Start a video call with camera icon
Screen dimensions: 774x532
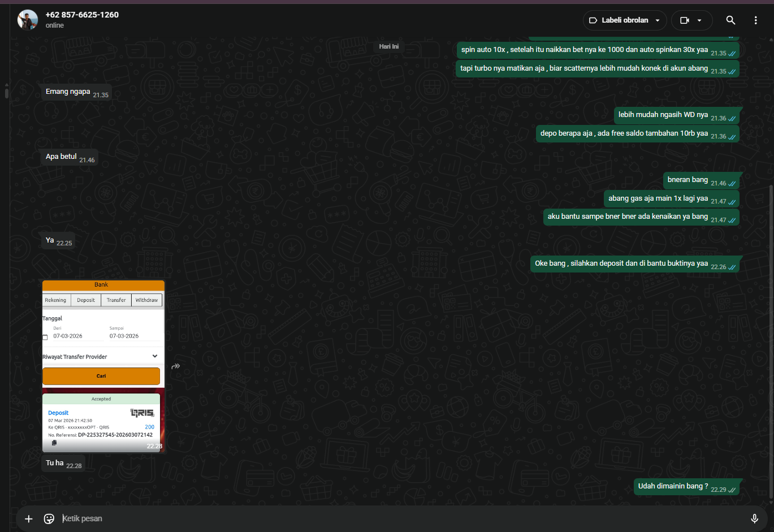tap(685, 20)
